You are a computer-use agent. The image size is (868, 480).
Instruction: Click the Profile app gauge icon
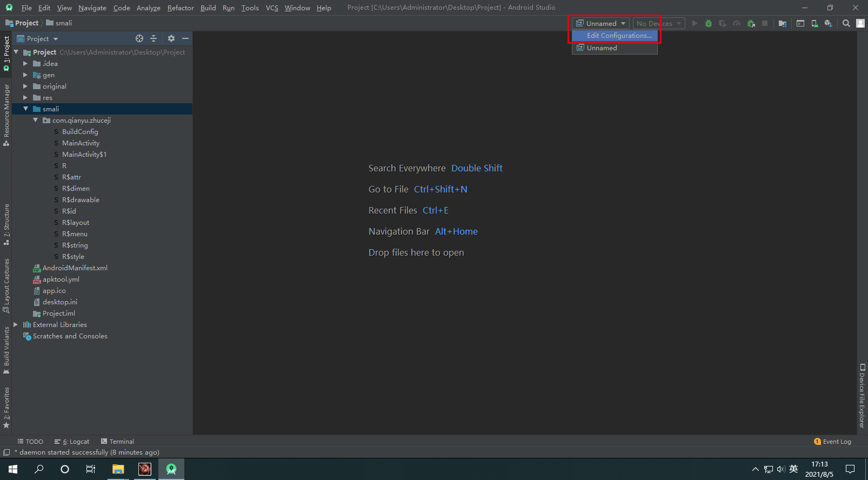[737, 23]
